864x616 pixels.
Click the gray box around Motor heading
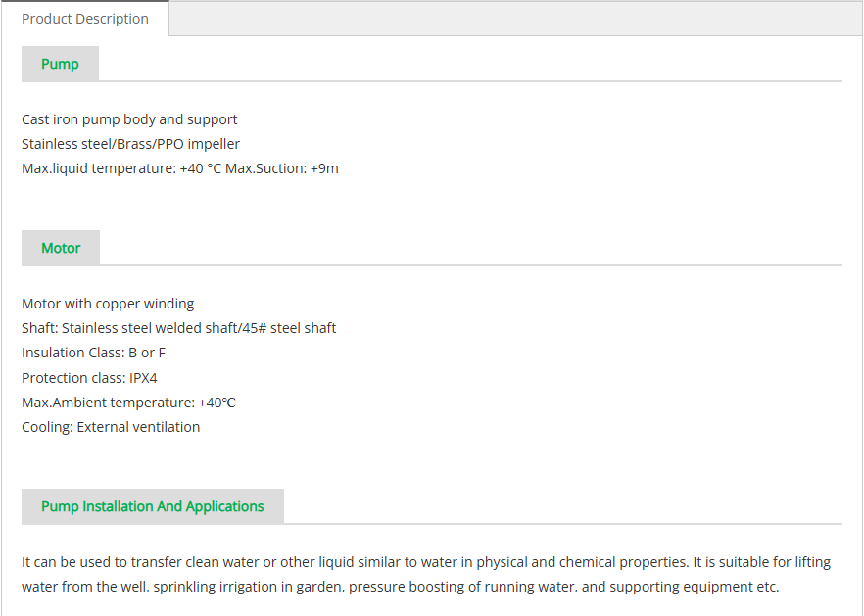(x=61, y=248)
